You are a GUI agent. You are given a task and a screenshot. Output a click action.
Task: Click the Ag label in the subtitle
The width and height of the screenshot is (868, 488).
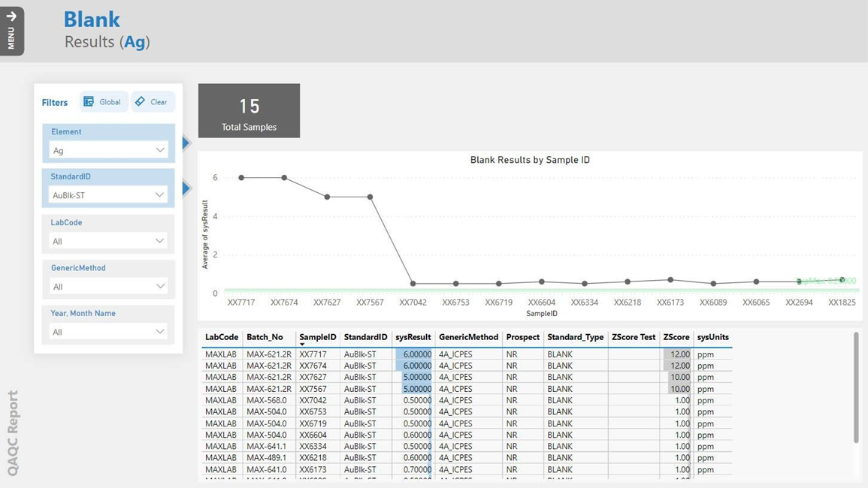[x=135, y=42]
